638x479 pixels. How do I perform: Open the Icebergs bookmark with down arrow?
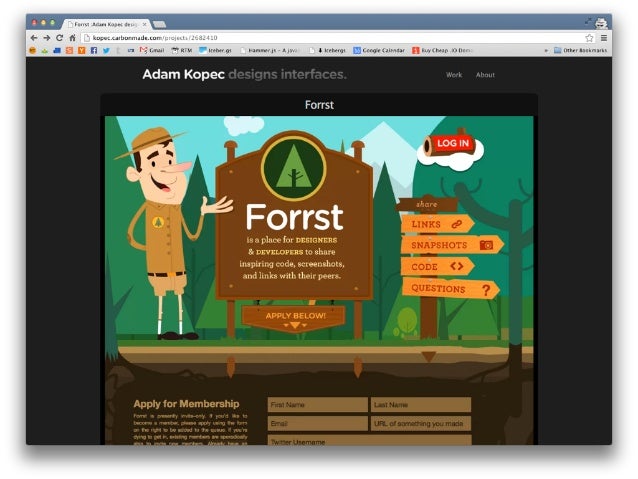(x=328, y=50)
